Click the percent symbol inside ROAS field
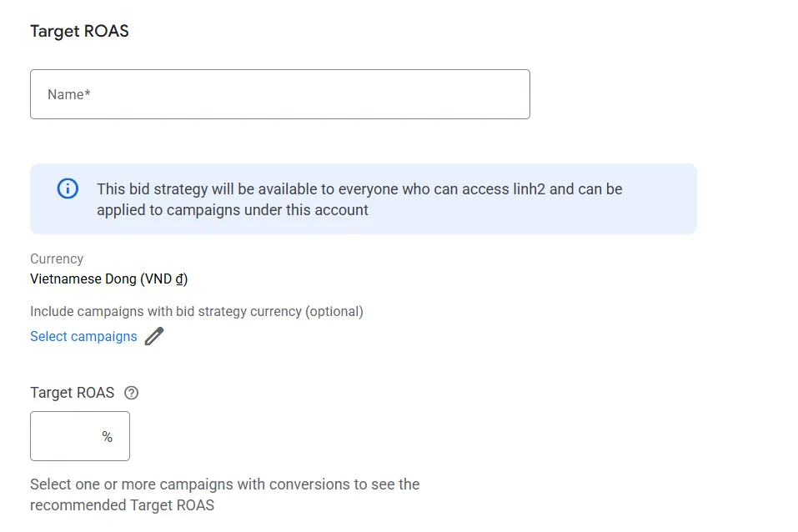 click(107, 437)
